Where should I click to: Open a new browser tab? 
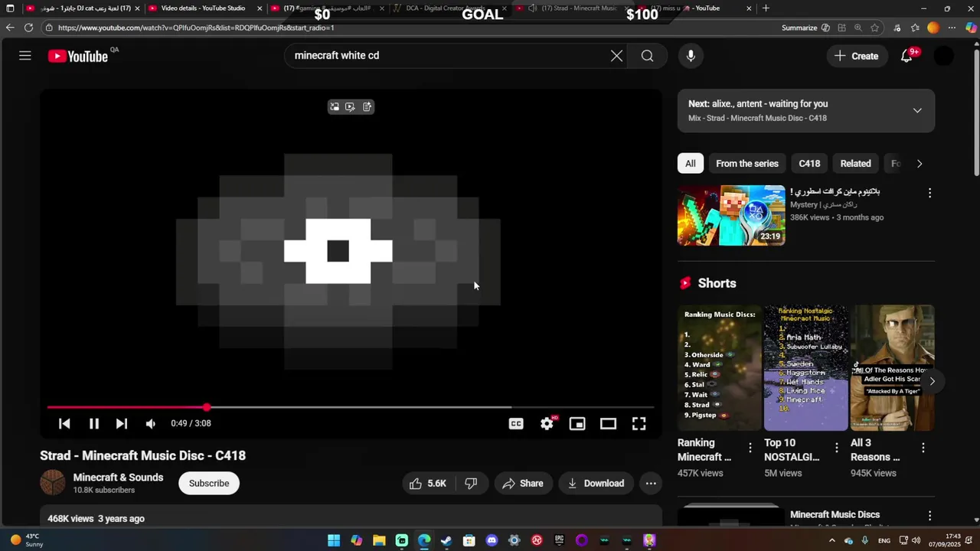click(x=766, y=8)
